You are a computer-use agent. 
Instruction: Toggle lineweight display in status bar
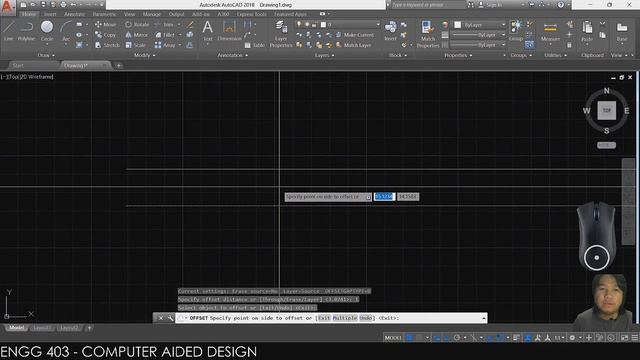point(516,338)
